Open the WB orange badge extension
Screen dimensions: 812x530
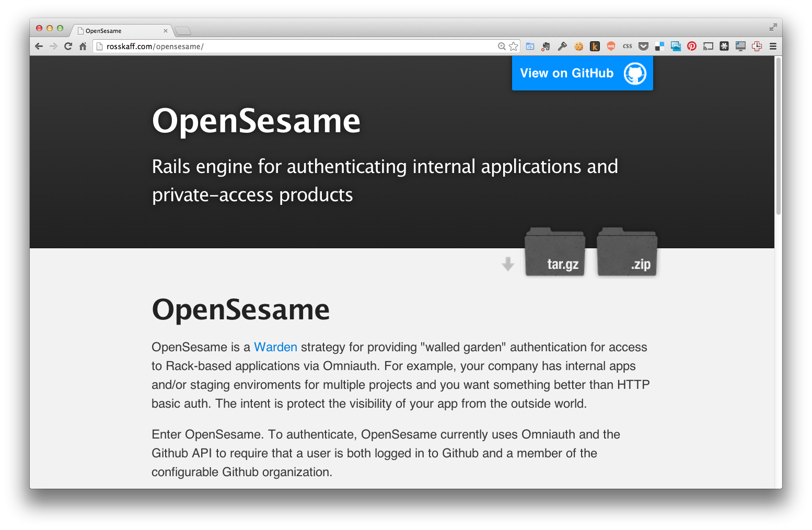click(611, 47)
